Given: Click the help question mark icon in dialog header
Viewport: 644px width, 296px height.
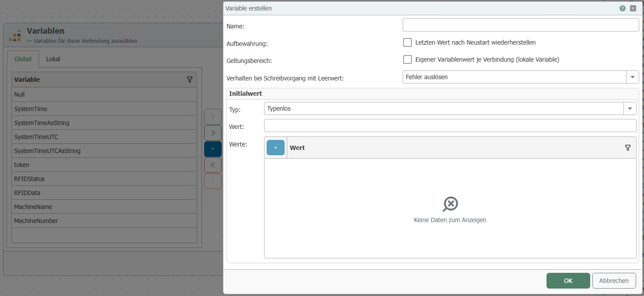Looking at the screenshot, I should (x=623, y=8).
